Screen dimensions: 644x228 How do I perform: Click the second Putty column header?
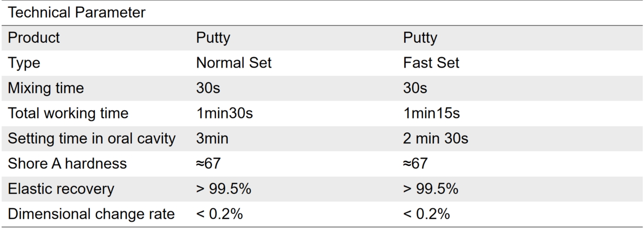click(420, 38)
